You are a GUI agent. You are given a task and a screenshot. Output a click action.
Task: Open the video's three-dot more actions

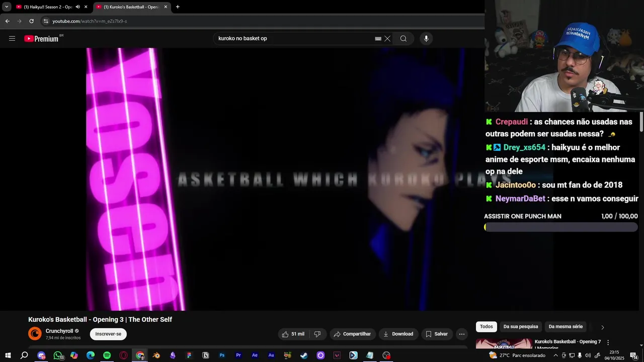pos(461,334)
